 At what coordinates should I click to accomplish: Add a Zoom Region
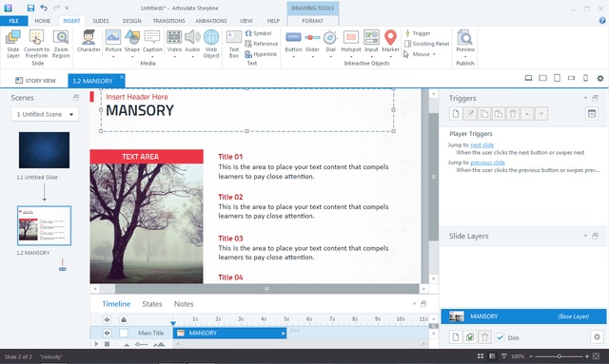pos(61,44)
